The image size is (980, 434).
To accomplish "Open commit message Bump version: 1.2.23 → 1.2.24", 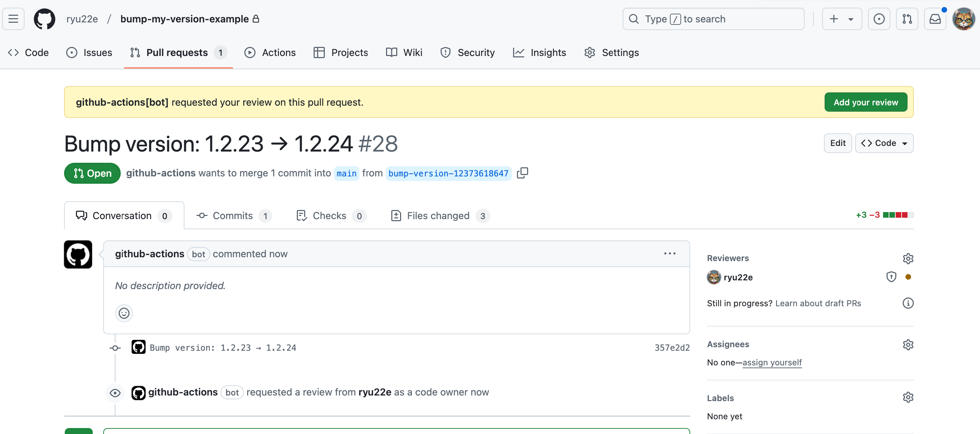I will pyautogui.click(x=223, y=348).
